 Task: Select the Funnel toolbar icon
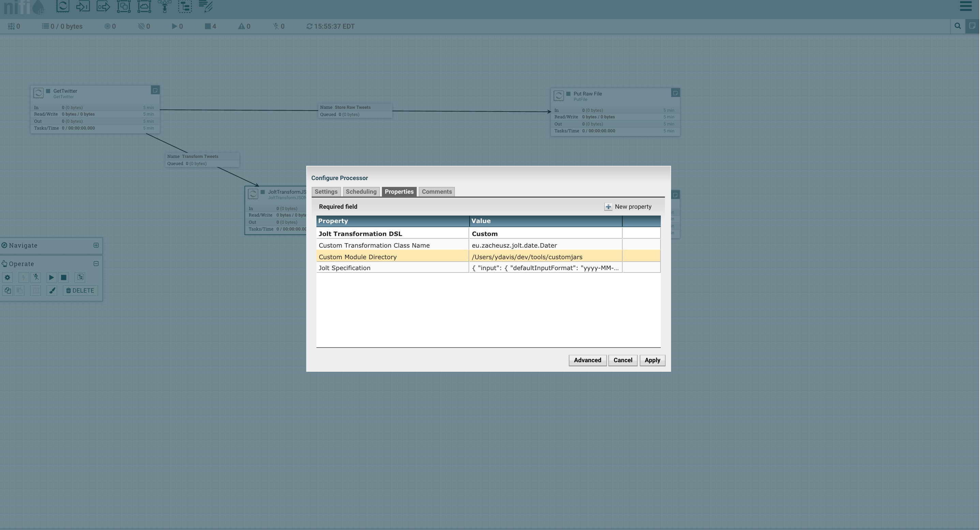point(165,6)
